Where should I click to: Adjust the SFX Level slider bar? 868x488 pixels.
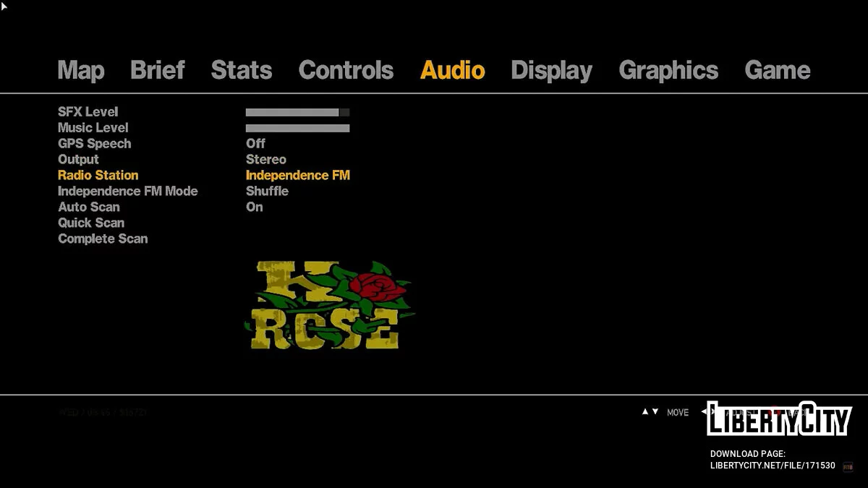297,113
